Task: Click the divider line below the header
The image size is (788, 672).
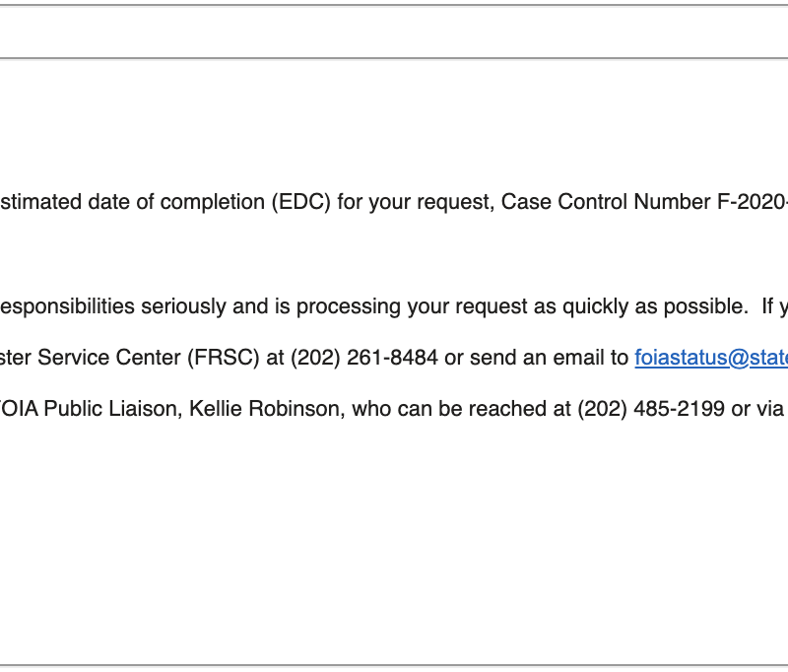Action: (x=394, y=58)
